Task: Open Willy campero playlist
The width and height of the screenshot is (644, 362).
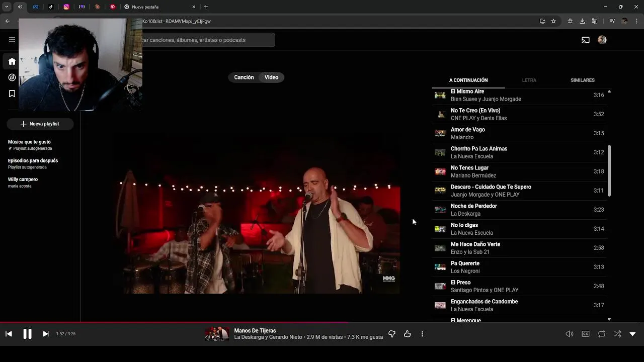Action: click(23, 182)
